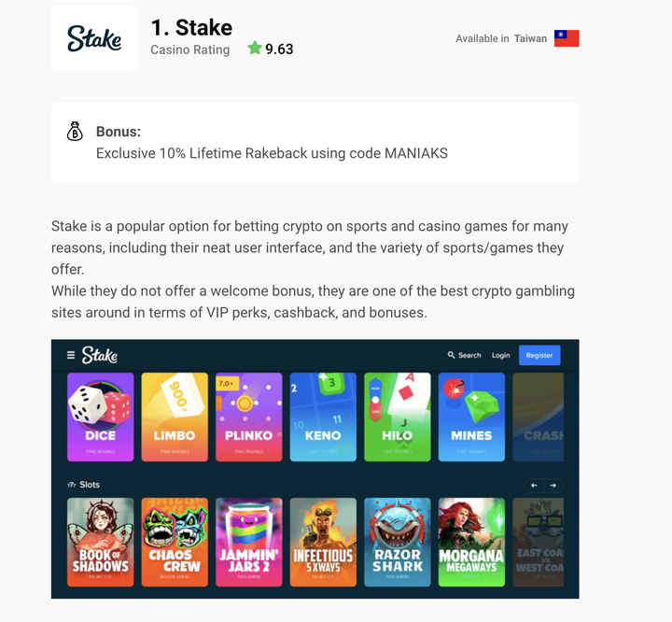The width and height of the screenshot is (672, 622).
Task: Click the Taiwan flag icon
Action: (567, 38)
